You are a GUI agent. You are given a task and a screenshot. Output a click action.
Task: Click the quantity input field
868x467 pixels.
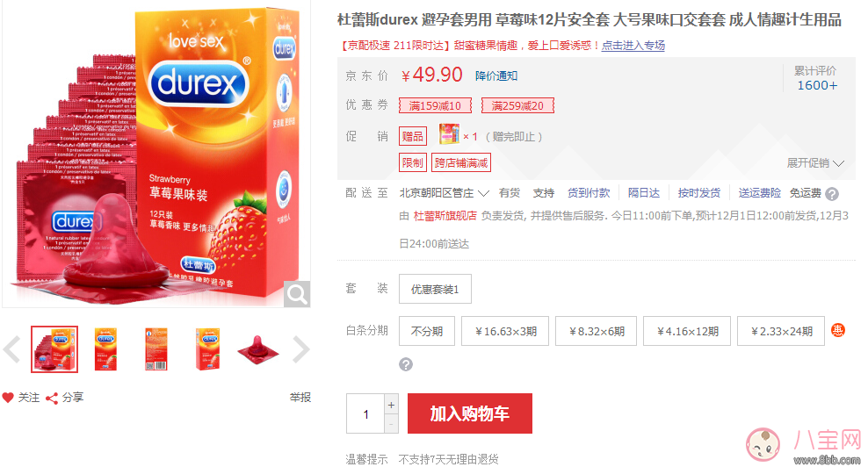click(366, 414)
